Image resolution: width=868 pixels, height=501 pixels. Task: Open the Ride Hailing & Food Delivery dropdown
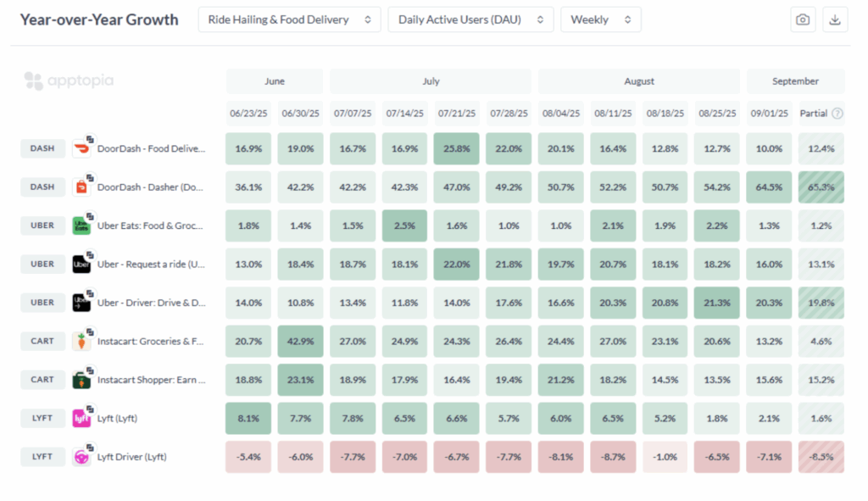(x=289, y=19)
